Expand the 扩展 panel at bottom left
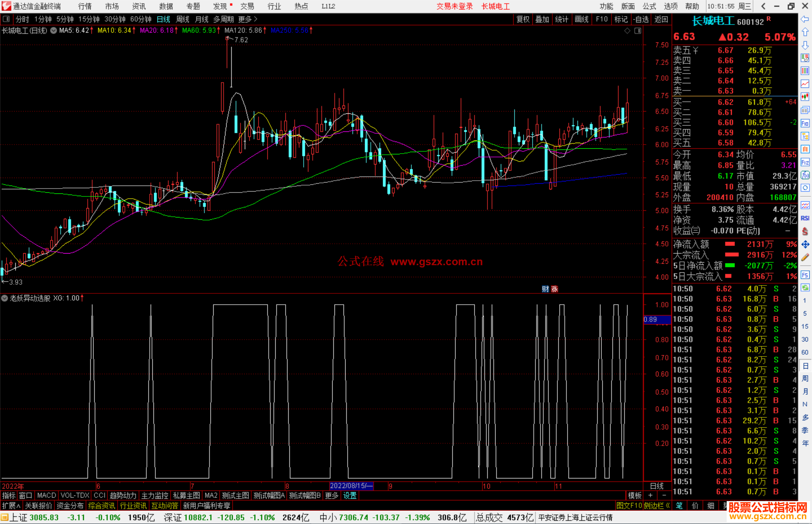This screenshot has width=812, height=524. [11, 506]
